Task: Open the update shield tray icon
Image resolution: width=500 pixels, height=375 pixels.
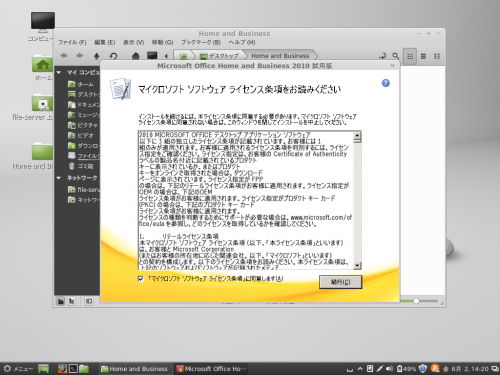Action: (x=423, y=368)
